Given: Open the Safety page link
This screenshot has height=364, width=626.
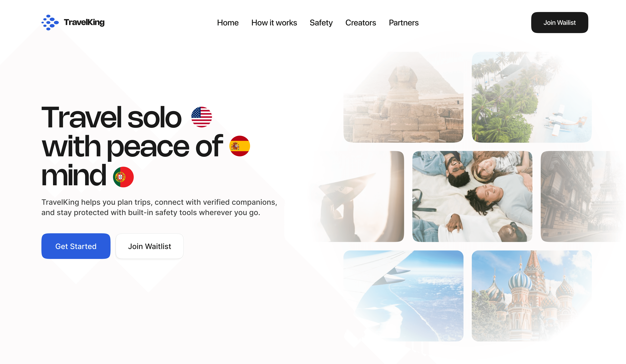Looking at the screenshot, I should (321, 23).
